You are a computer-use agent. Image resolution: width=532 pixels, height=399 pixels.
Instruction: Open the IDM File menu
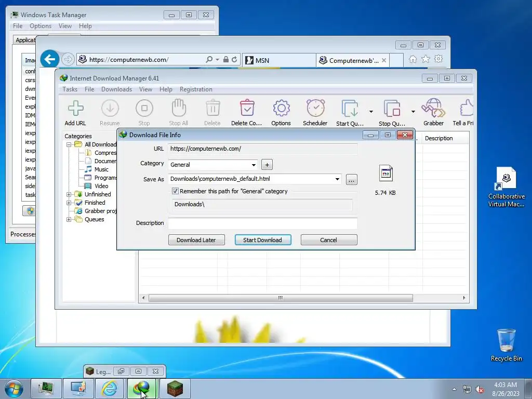coord(89,89)
